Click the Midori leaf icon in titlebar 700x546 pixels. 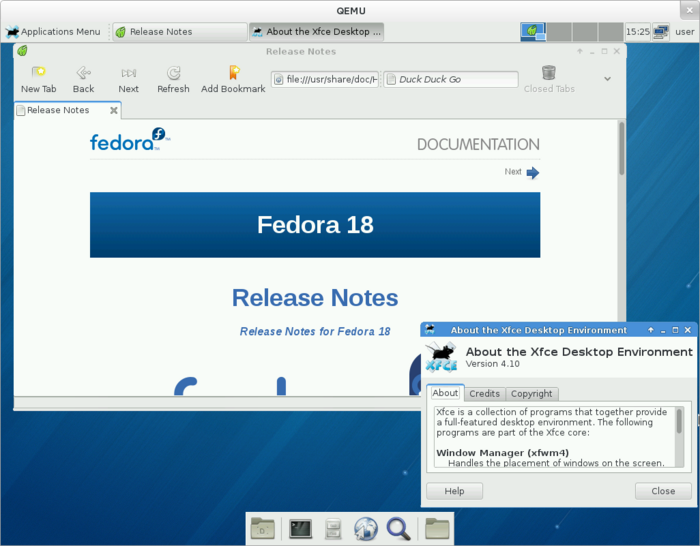[22, 51]
